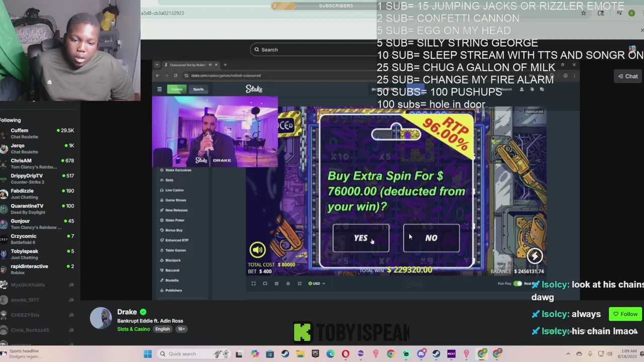Click the inner browser back arrow
Viewport: 644px width, 362px height.
click(157, 75)
